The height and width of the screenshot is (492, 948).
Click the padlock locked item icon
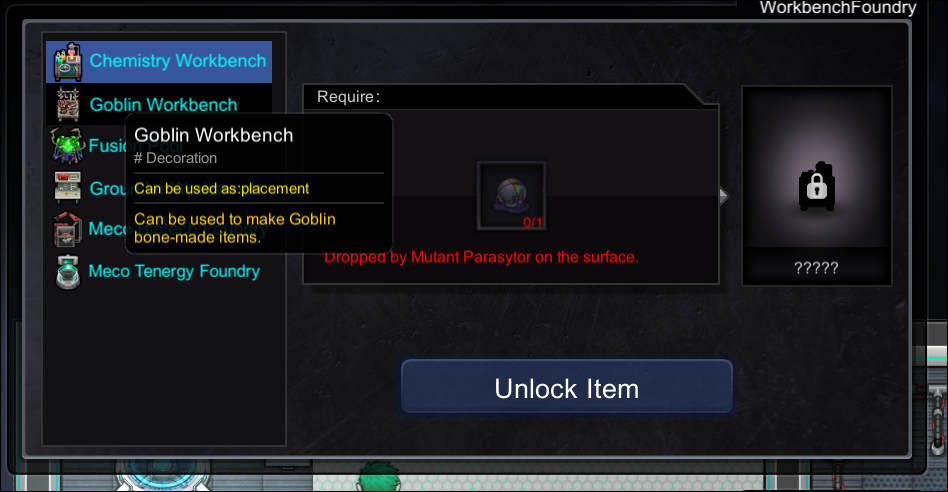point(817,187)
